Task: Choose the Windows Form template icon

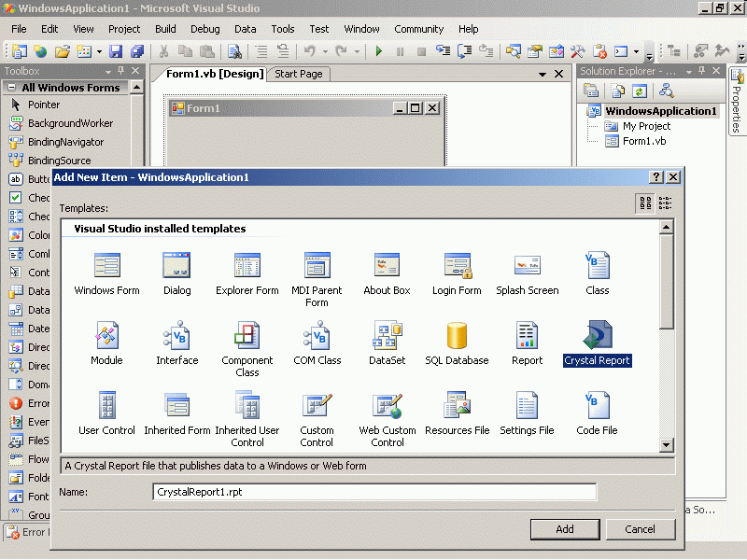Action: pyautogui.click(x=106, y=266)
